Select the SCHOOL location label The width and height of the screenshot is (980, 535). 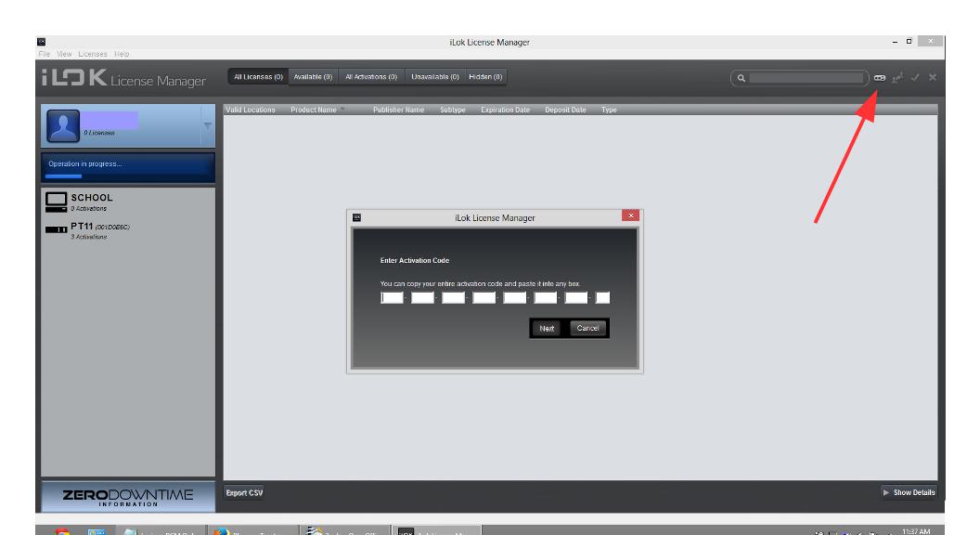[x=91, y=198]
